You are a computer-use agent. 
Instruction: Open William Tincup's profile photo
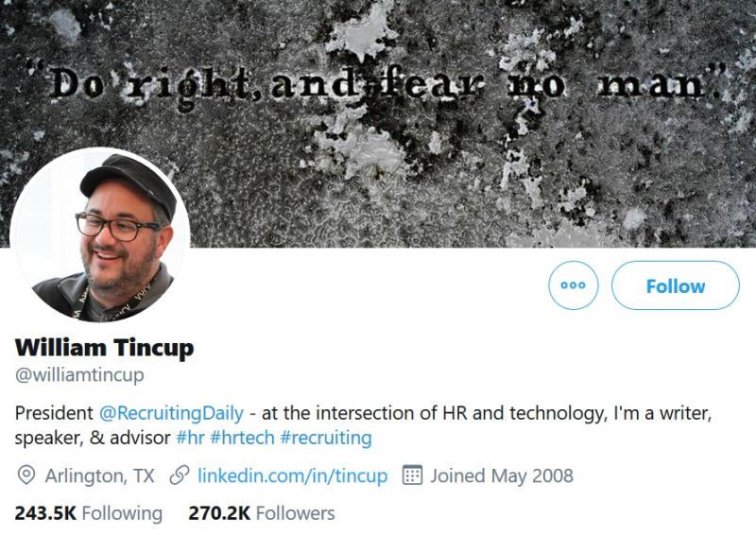[x=100, y=235]
